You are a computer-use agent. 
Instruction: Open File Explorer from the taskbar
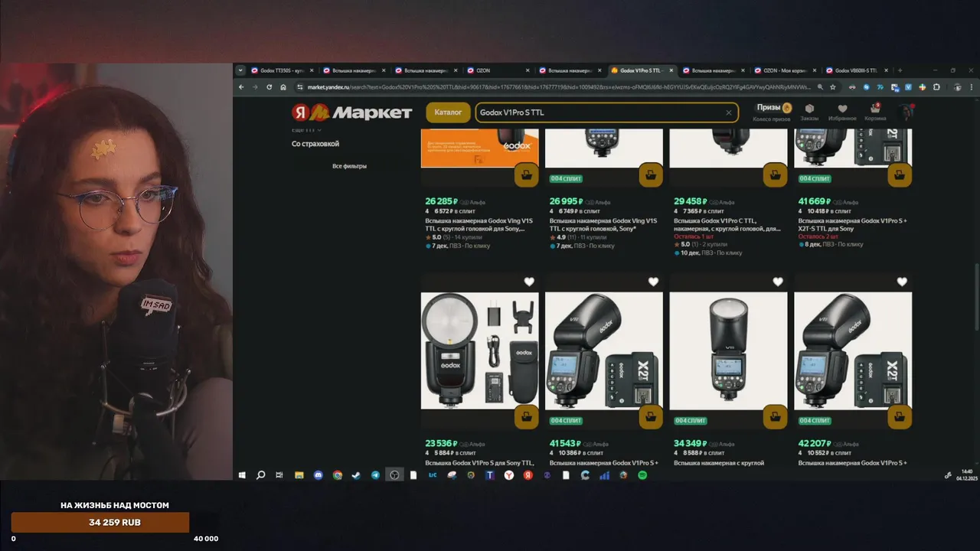click(x=299, y=475)
